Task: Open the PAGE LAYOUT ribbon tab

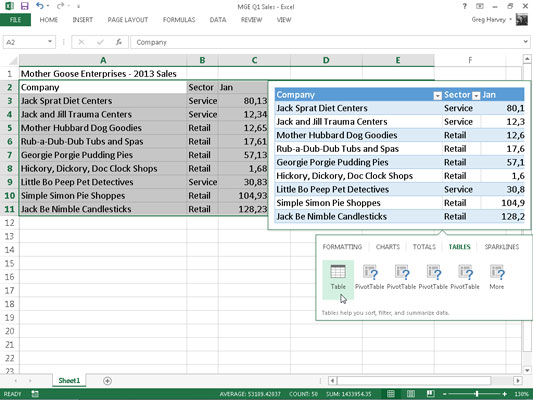Action: 128,20
